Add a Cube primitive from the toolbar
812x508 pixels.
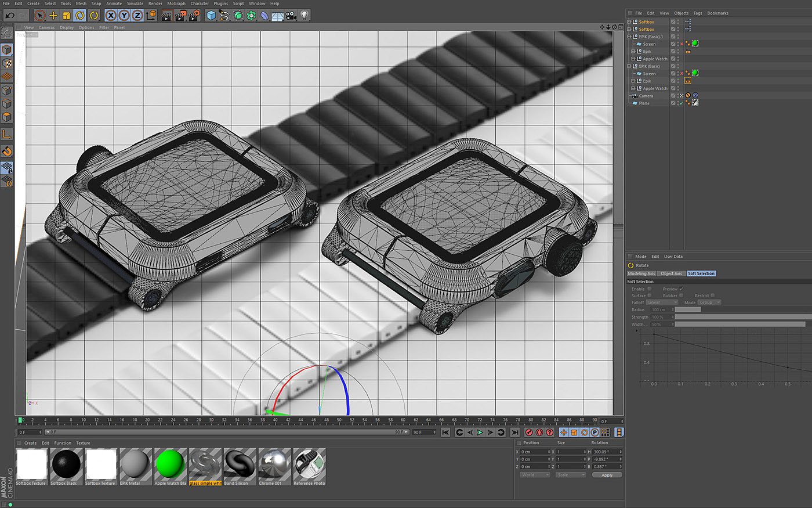[212, 16]
